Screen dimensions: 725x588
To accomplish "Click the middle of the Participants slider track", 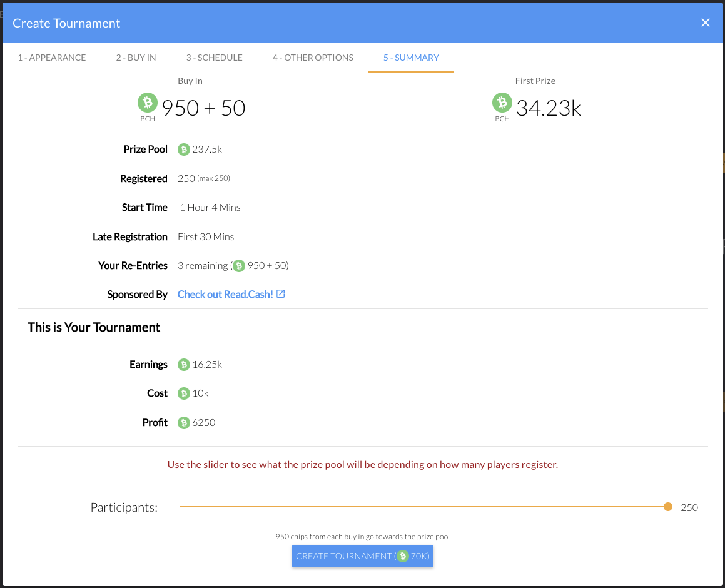I will pos(424,507).
